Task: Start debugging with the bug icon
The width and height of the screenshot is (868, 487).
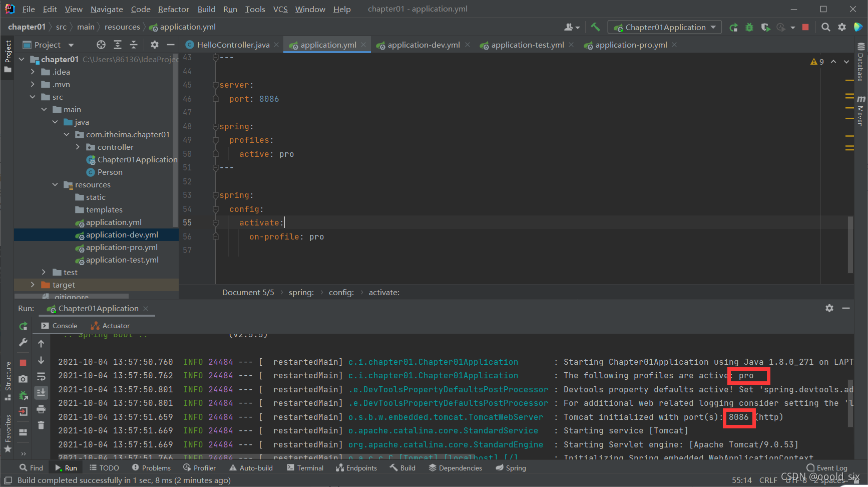Action: point(749,27)
